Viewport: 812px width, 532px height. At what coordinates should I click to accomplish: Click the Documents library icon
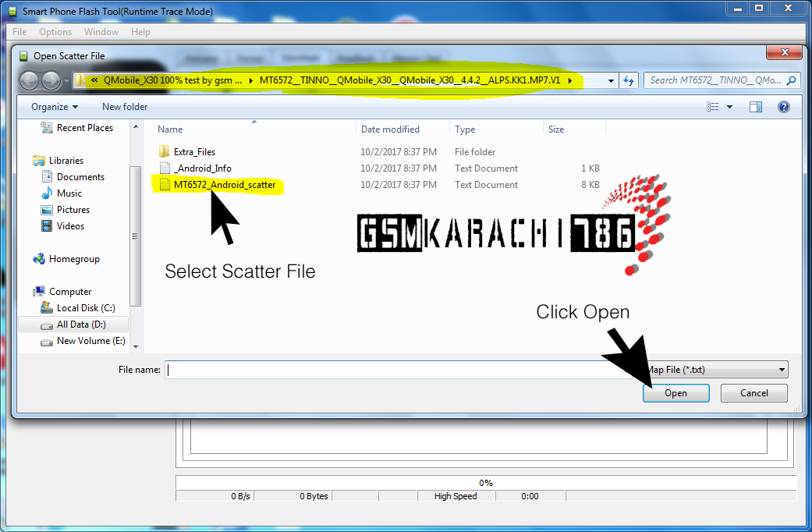point(47,176)
